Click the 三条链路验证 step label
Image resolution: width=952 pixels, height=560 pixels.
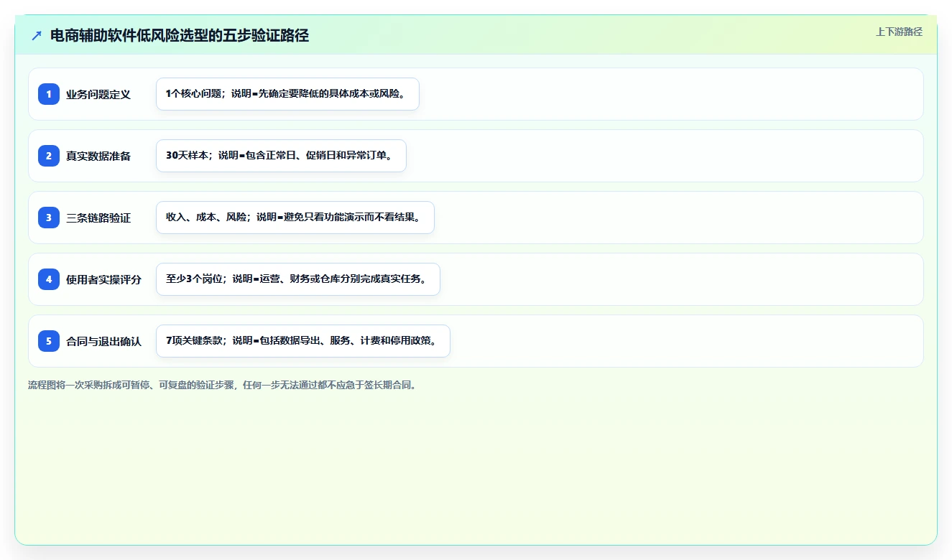point(98,218)
